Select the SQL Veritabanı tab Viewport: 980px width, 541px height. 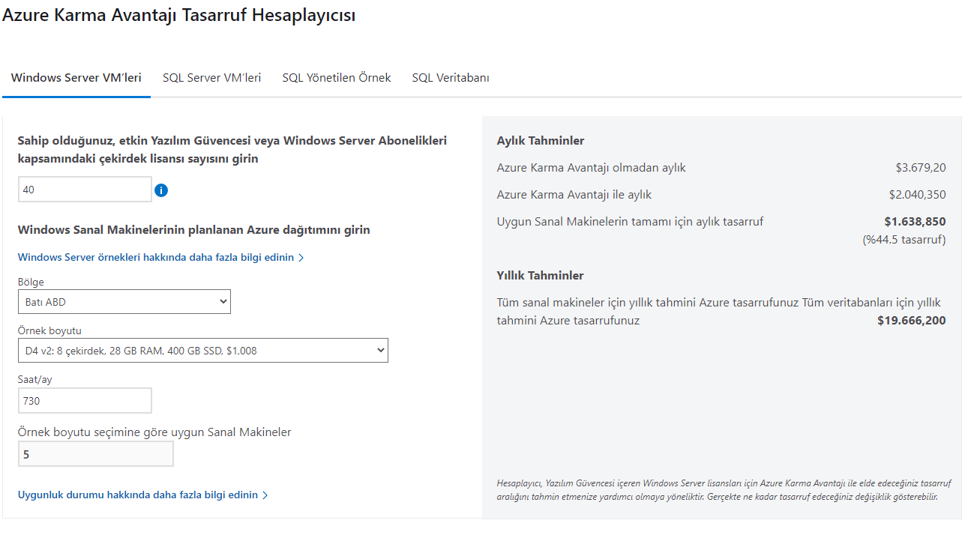click(x=451, y=78)
